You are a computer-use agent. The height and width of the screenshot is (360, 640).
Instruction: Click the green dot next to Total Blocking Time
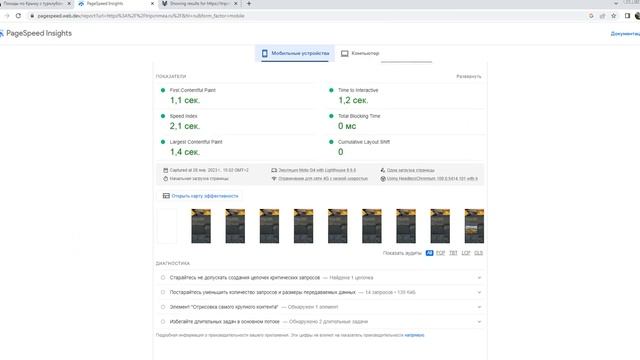click(331, 116)
